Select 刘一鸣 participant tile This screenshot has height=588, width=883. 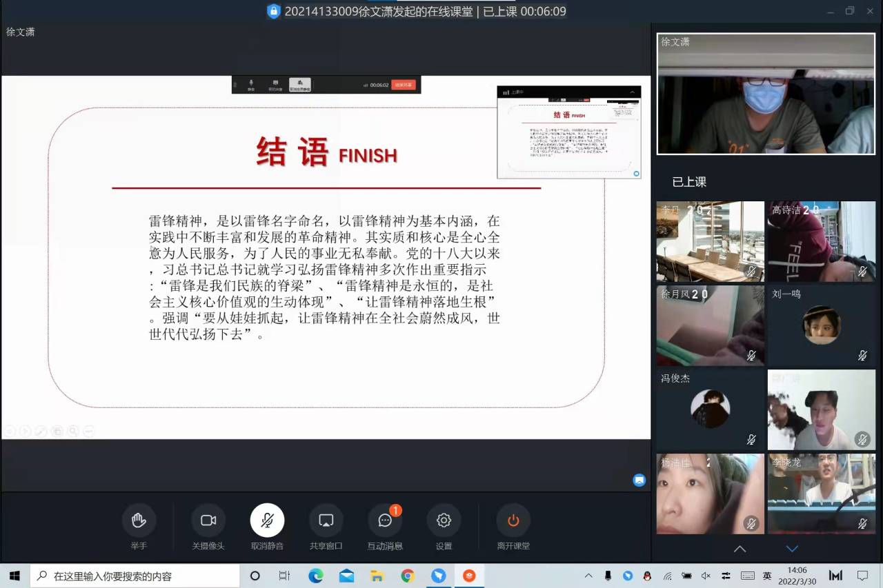[821, 325]
